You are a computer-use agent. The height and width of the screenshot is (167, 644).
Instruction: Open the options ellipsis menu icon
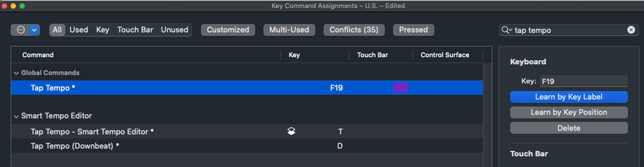[x=21, y=30]
